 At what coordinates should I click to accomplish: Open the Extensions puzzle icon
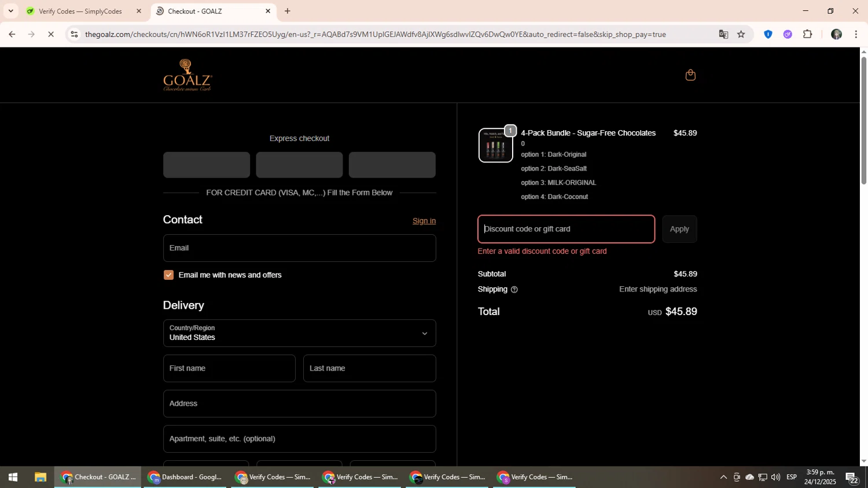[808, 35]
